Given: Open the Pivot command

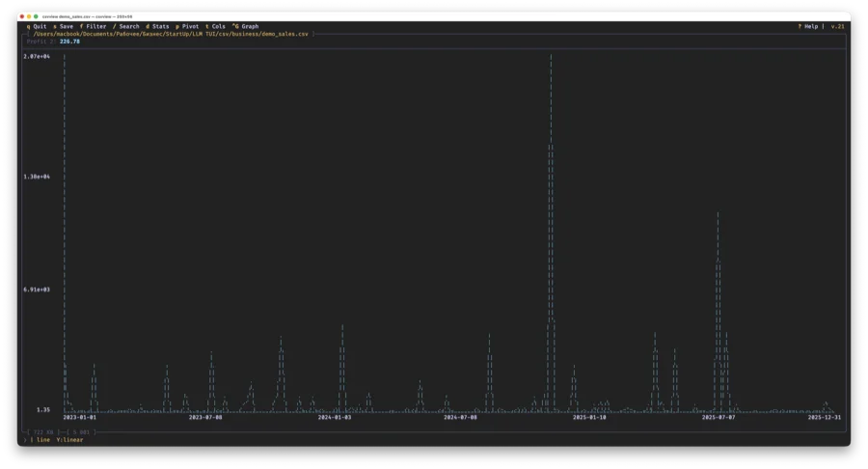Looking at the screenshot, I should pos(188,26).
